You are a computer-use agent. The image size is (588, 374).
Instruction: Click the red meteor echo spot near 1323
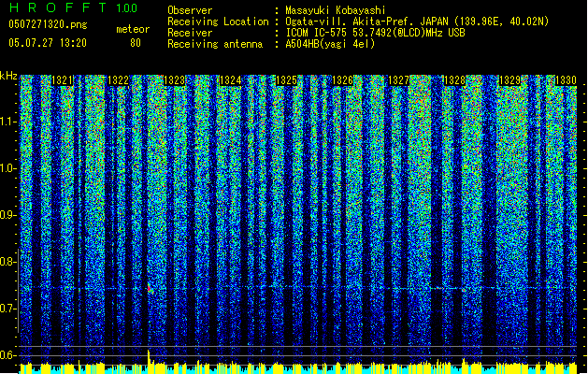pyautogui.click(x=150, y=289)
